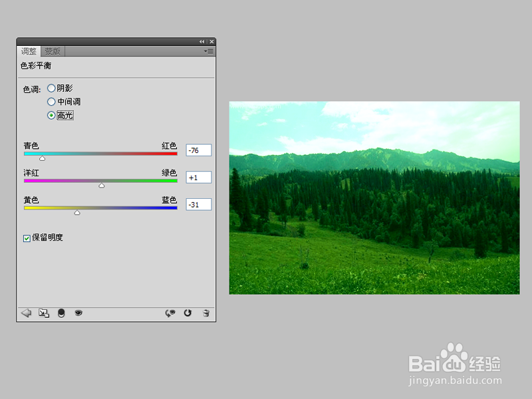Select the 高光 tone radio button
This screenshot has height=399, width=532.
51,115
